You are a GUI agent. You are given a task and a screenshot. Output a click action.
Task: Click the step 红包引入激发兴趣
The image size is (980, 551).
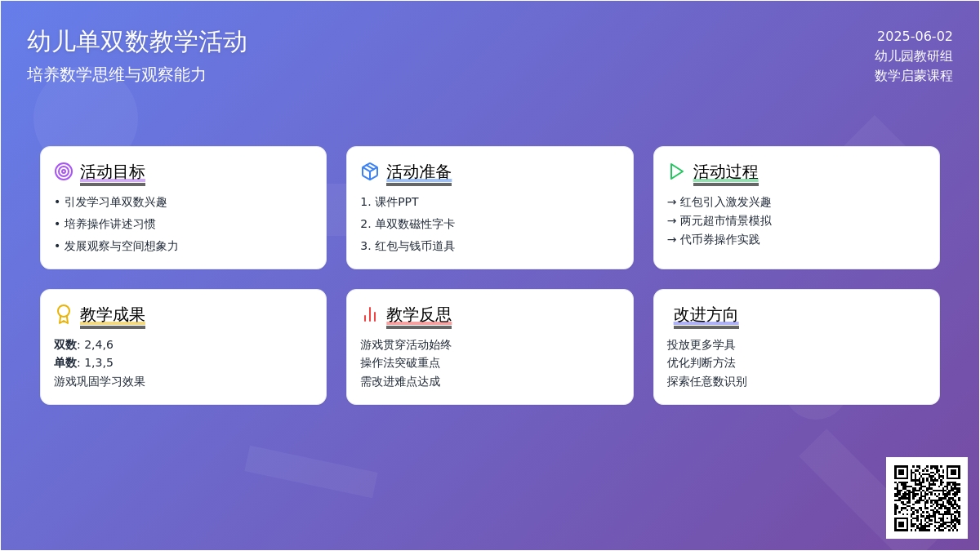(719, 202)
